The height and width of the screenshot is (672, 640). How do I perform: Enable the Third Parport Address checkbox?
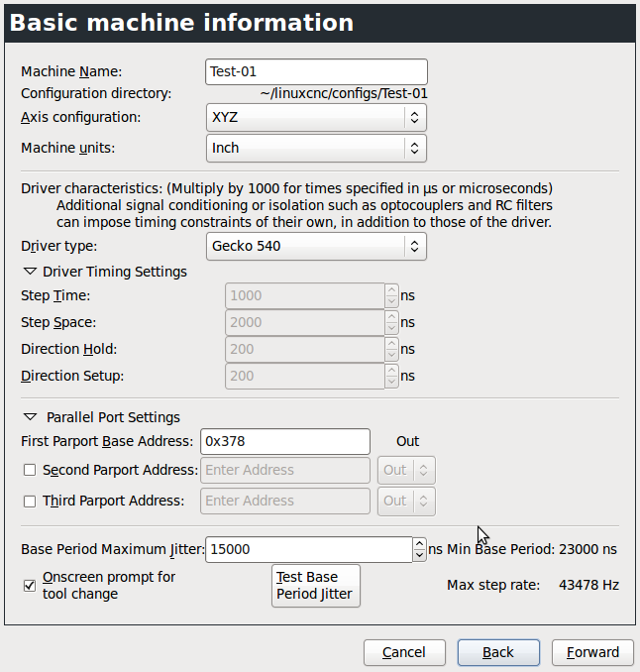point(30,501)
